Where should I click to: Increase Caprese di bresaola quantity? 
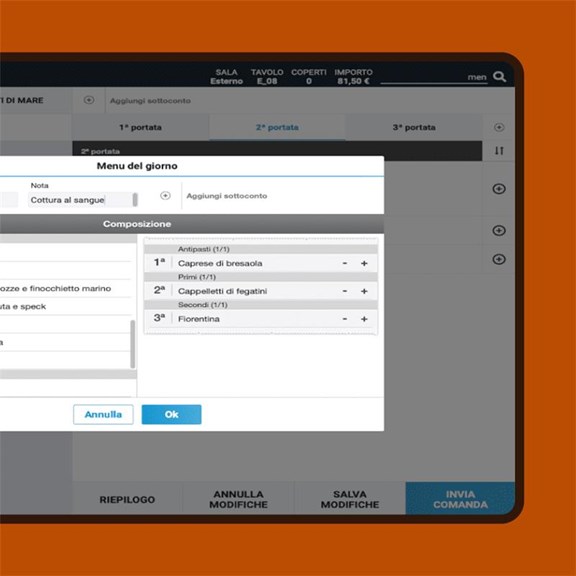tap(364, 263)
